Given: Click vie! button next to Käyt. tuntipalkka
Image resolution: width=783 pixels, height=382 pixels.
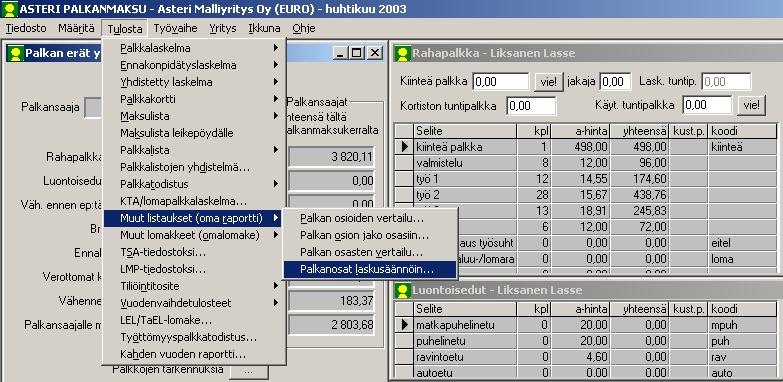Looking at the screenshot, I should tap(751, 105).
